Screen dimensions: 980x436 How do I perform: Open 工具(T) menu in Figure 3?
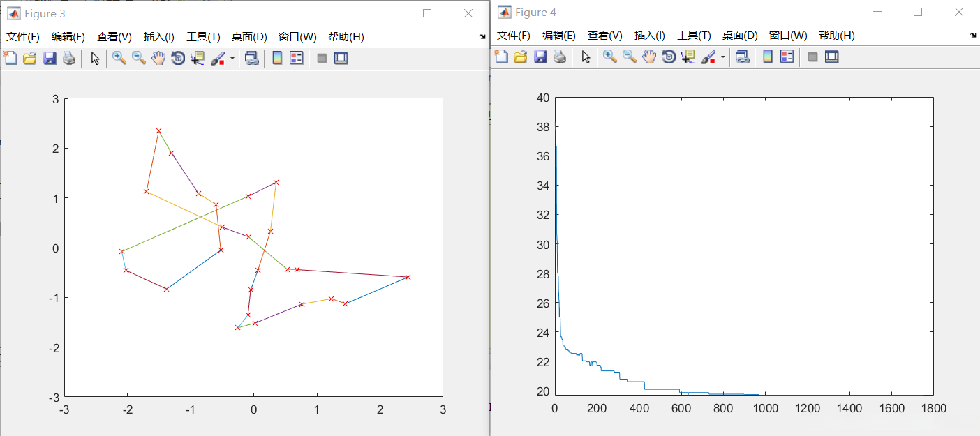click(203, 36)
